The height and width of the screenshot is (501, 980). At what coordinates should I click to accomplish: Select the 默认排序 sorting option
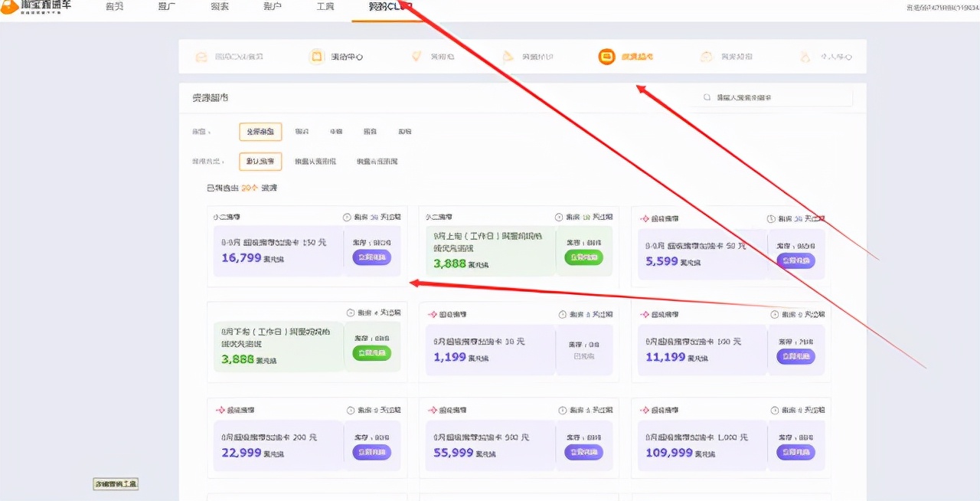[x=260, y=161]
